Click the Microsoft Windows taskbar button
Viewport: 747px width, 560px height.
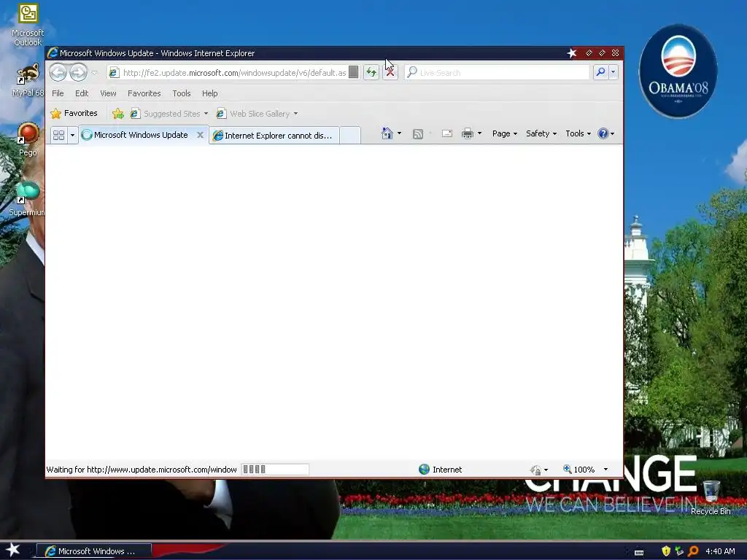point(94,551)
